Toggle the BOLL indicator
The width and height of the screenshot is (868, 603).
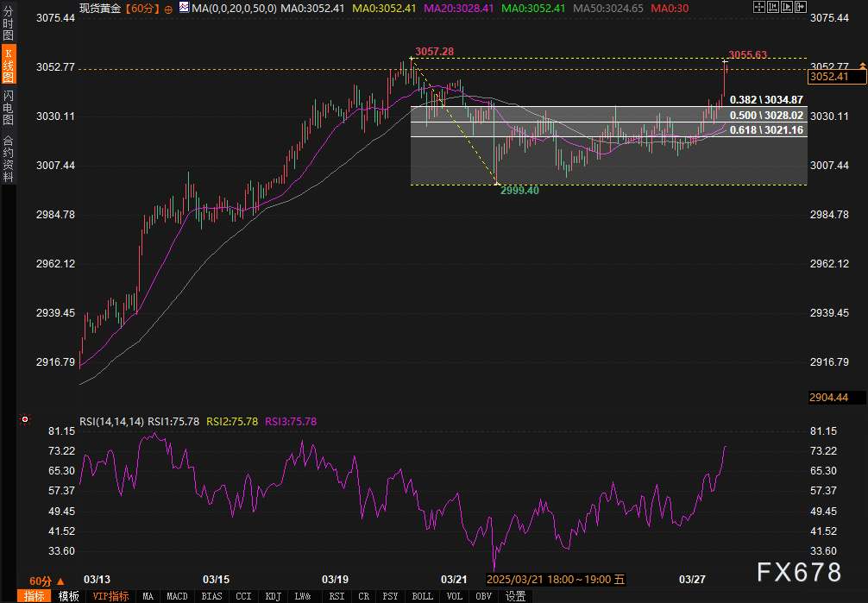[422, 596]
